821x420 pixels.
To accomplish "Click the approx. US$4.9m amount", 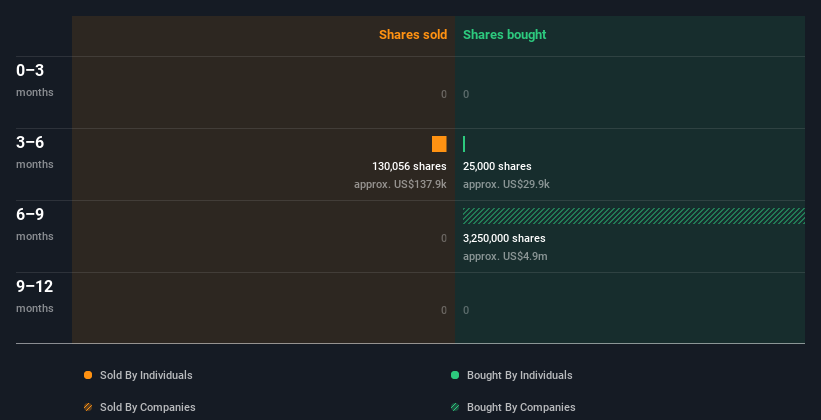I will [x=505, y=257].
